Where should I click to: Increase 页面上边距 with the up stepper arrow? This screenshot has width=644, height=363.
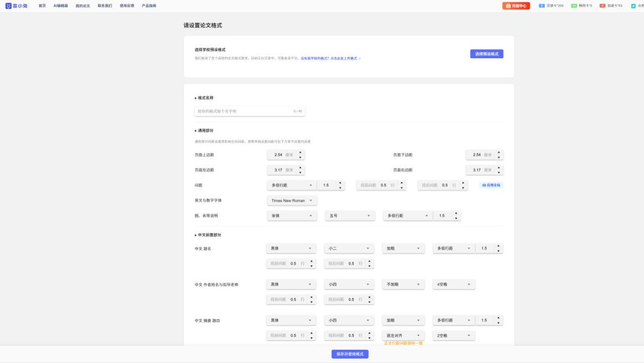tap(299, 153)
